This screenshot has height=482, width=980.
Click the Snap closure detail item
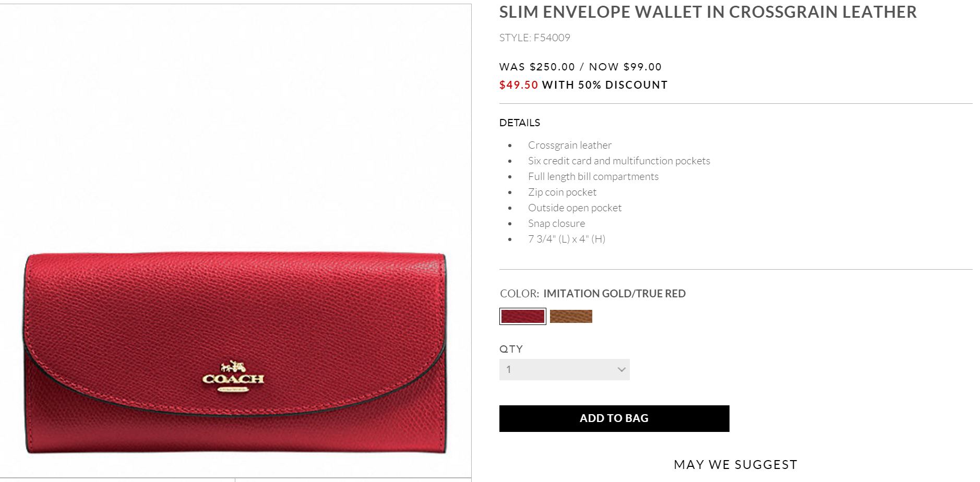pyautogui.click(x=556, y=223)
